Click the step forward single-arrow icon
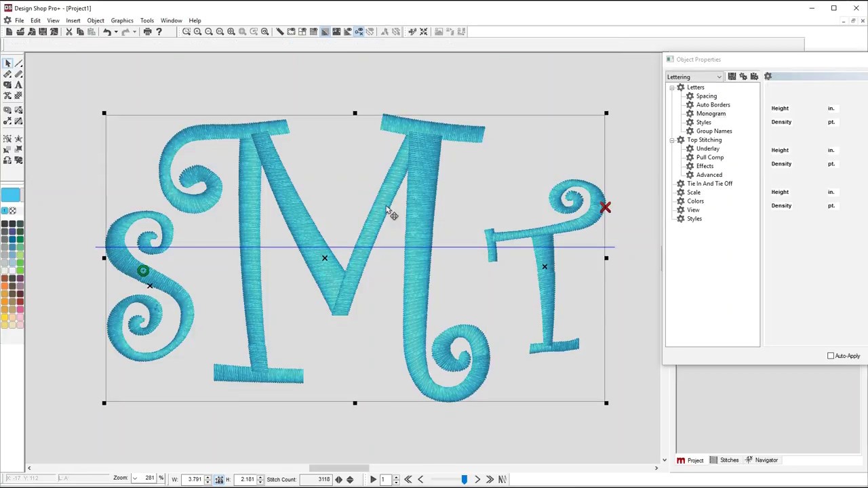 tap(477, 479)
